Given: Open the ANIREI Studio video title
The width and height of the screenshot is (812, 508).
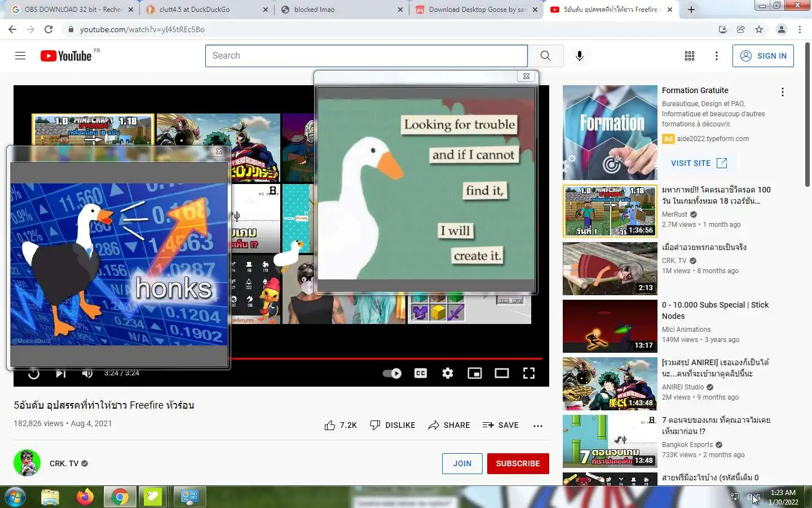Looking at the screenshot, I should point(715,368).
